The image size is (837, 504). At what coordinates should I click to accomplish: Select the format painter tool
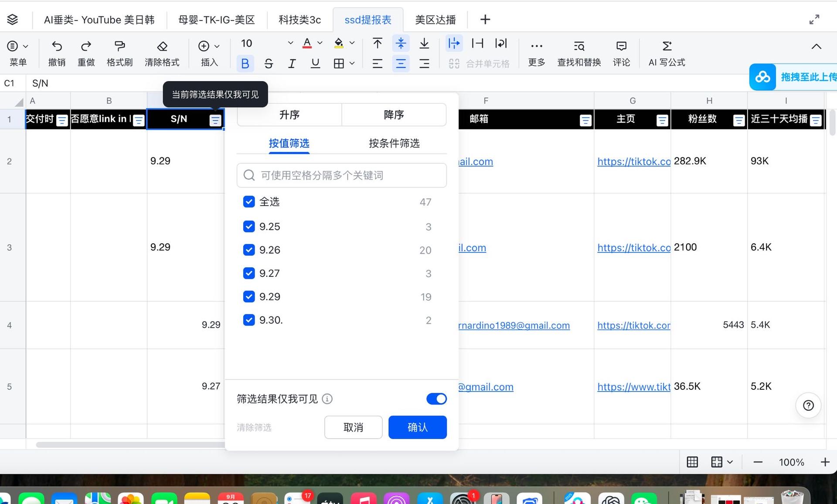119,46
